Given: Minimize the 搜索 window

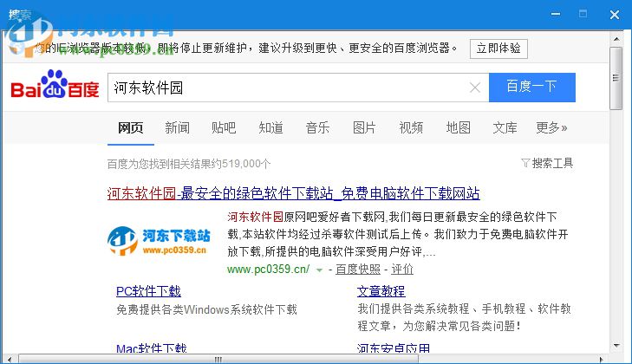Looking at the screenshot, I should point(556,14).
